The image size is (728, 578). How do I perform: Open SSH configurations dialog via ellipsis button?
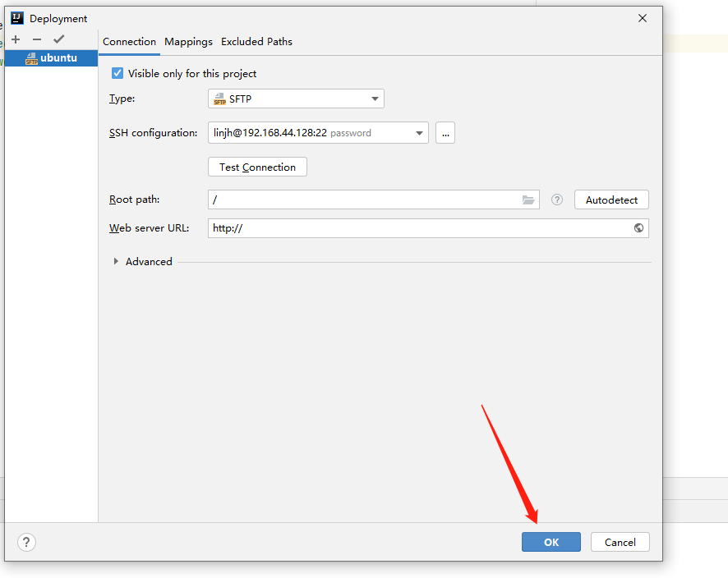coord(445,133)
